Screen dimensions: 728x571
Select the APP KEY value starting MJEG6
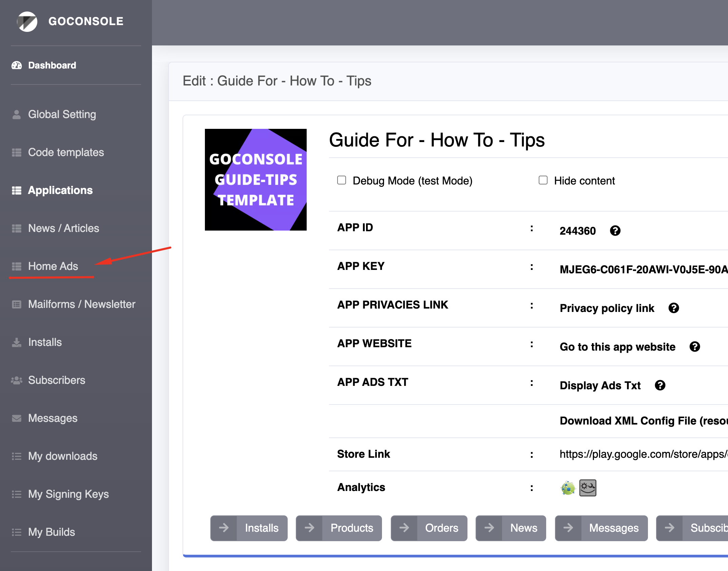coord(644,269)
